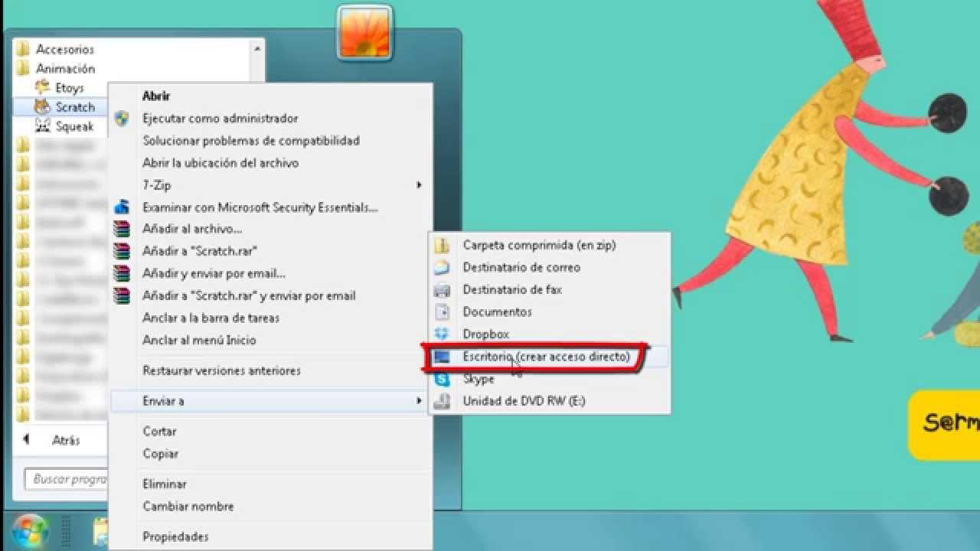The width and height of the screenshot is (980, 551).
Task: Go back with the Atrás button
Action: click(x=54, y=440)
